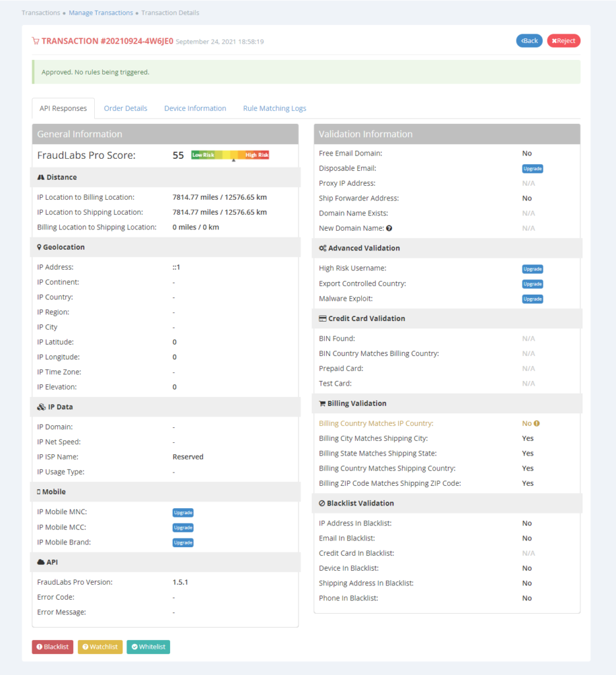Click the '0 miles / 0 km' value
The width and height of the screenshot is (616, 675).
pyautogui.click(x=196, y=227)
